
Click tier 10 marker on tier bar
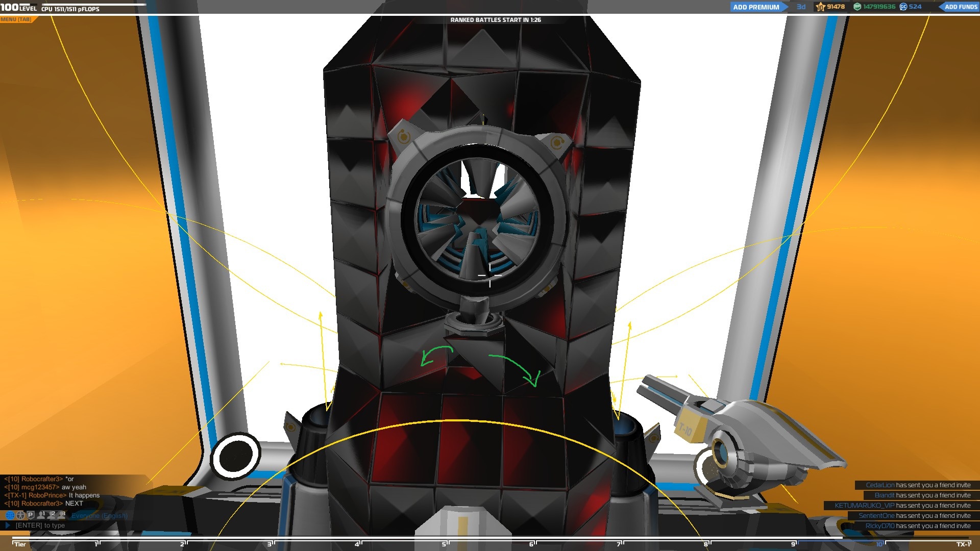(x=880, y=544)
